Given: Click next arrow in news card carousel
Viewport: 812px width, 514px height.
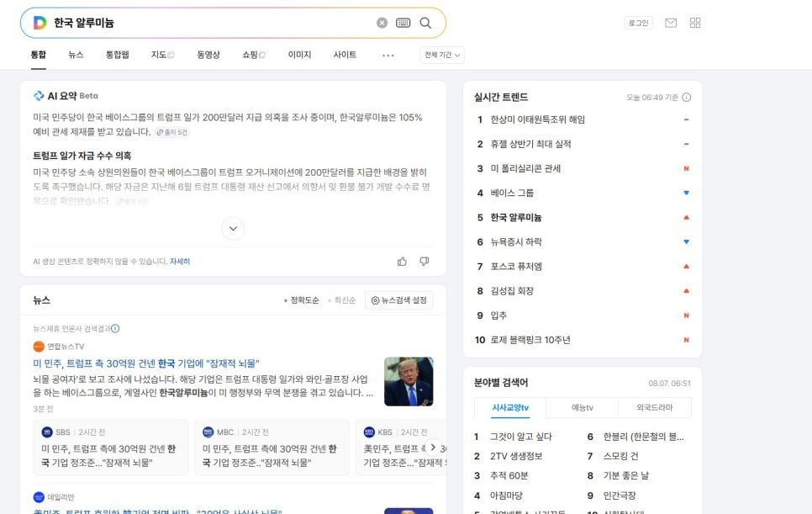Looking at the screenshot, I should click(x=432, y=448).
